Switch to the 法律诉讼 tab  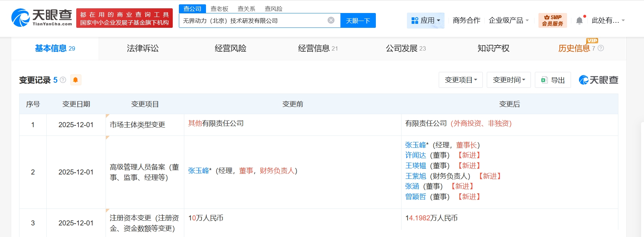143,48
